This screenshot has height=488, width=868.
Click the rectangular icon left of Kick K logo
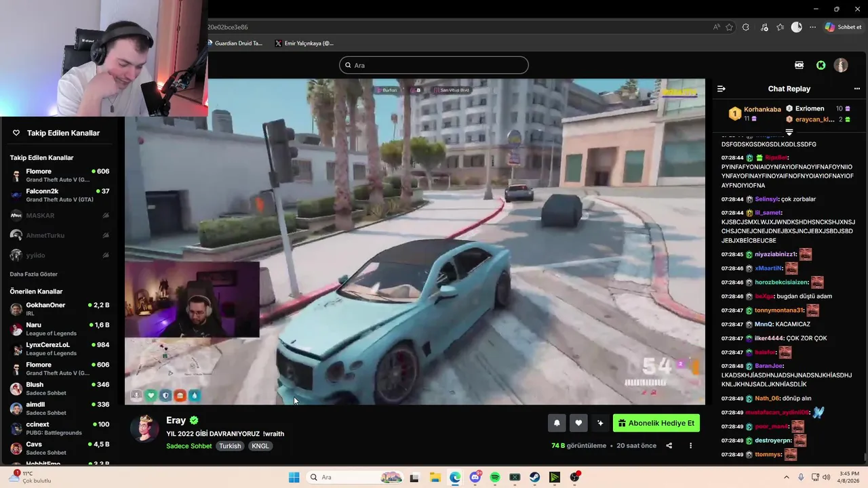[x=799, y=65]
